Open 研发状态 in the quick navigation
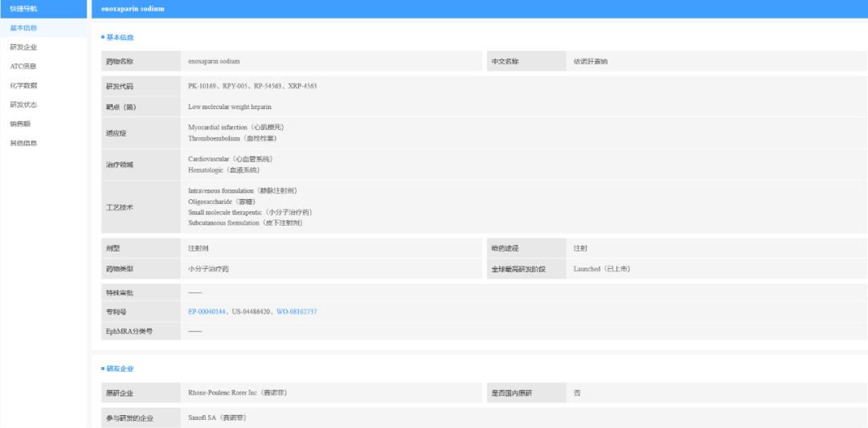The image size is (868, 428). point(23,105)
